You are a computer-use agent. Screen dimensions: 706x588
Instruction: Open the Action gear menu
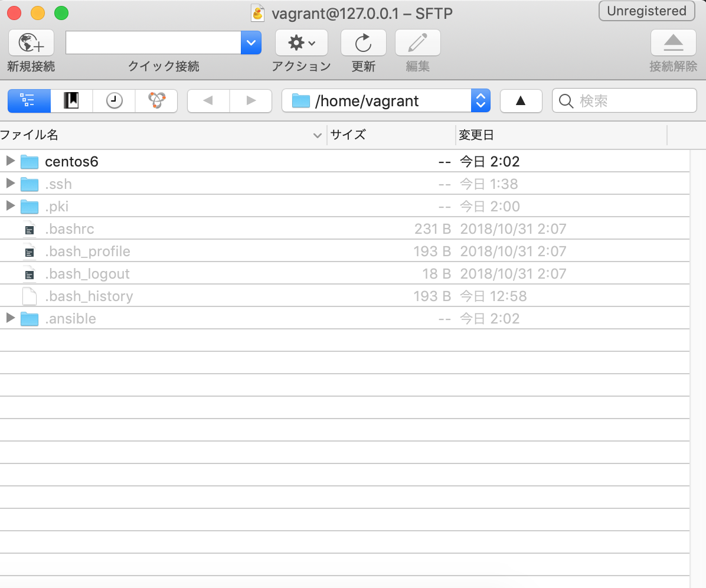tap(301, 43)
